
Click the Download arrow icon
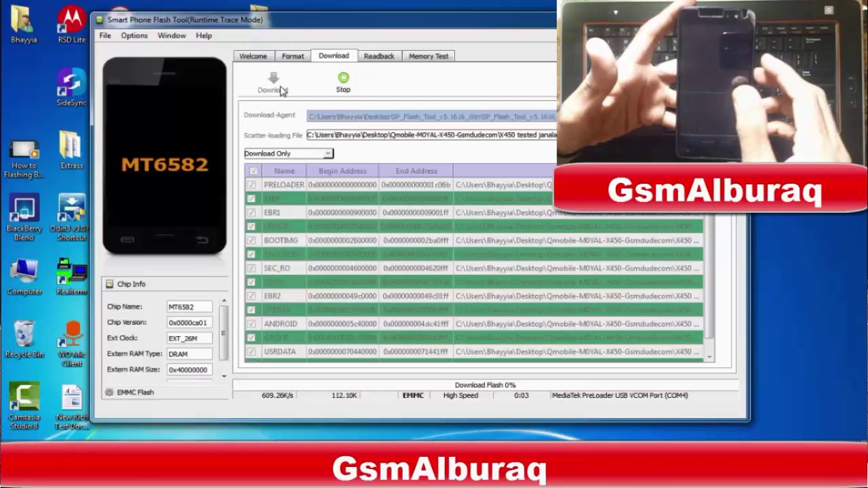pos(273,79)
